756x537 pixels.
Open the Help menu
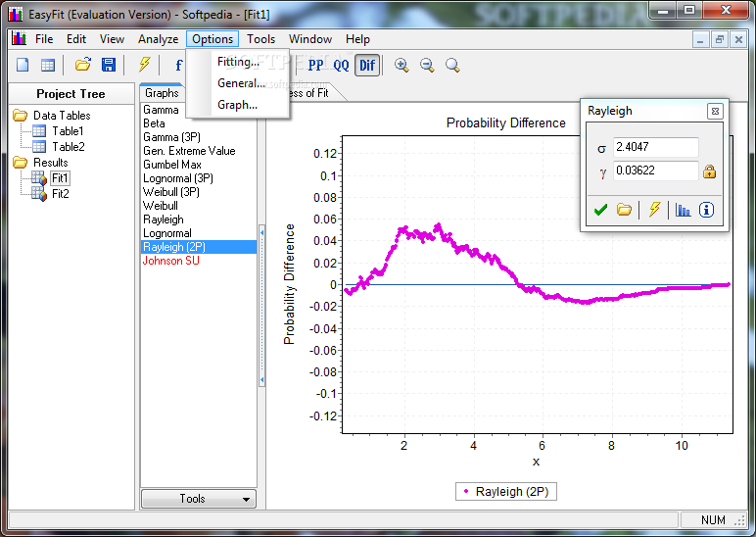click(357, 39)
